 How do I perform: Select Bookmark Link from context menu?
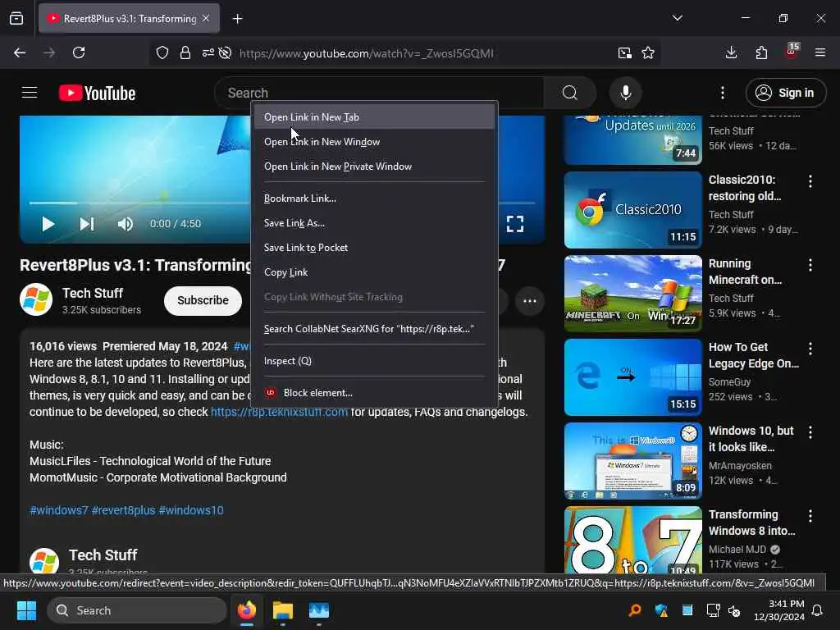click(x=374, y=199)
